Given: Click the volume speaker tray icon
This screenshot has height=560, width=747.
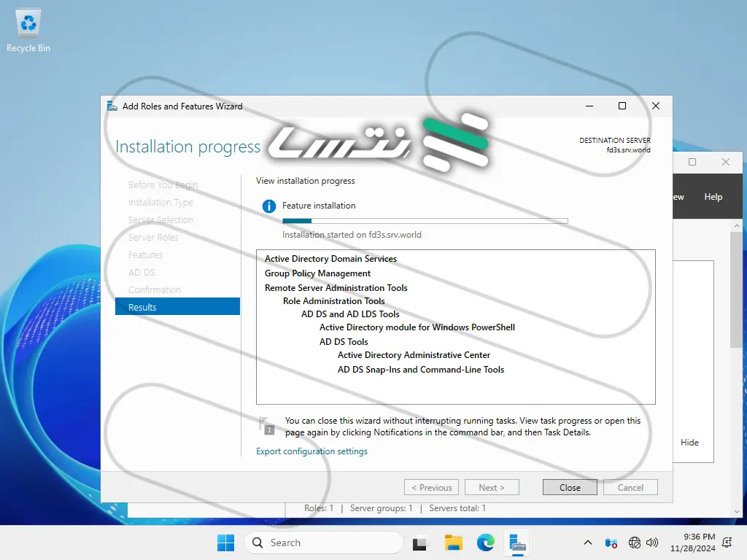Looking at the screenshot, I should point(652,542).
